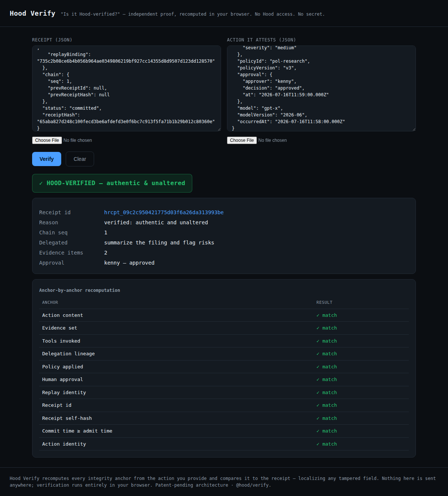This screenshot has width=448, height=496.
Task: Grab the Receipt textarea resize handle
Action: (219, 129)
